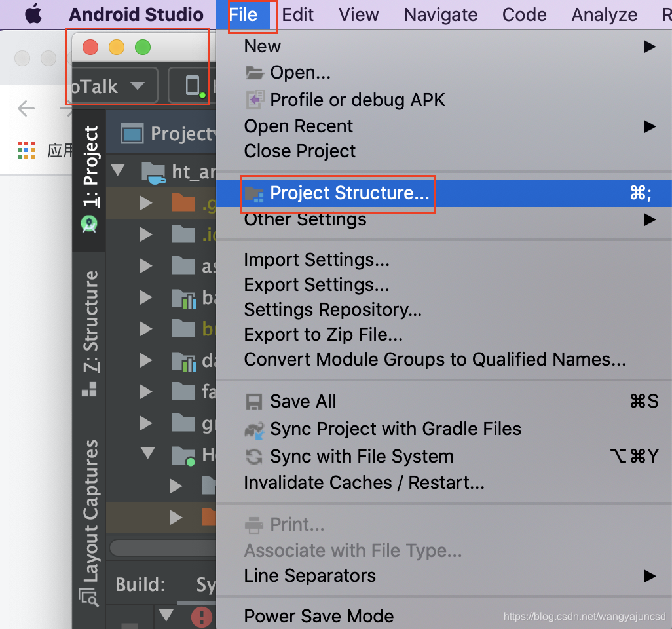
Task: Click the Android robot icon in left sidebar
Action: point(89,224)
